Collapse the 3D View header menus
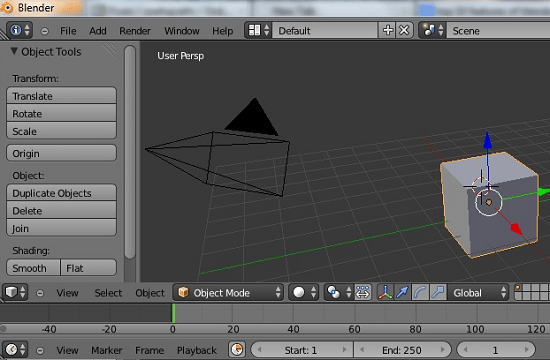Viewport: 550px width, 360px height. pyautogui.click(x=40, y=293)
